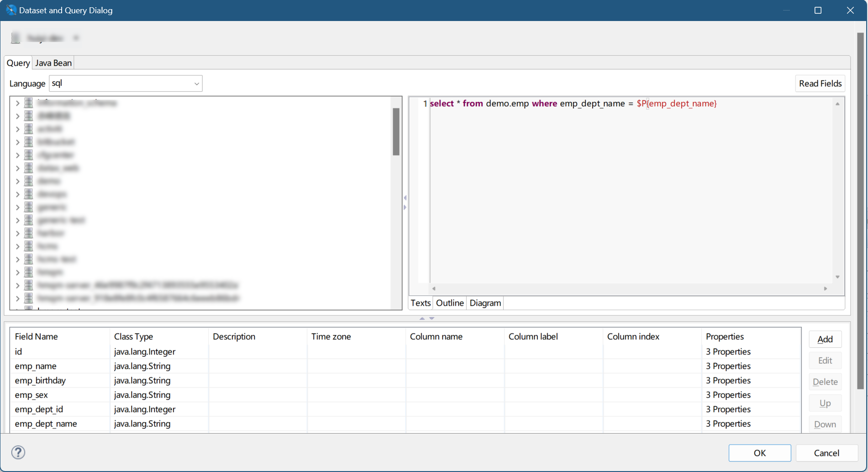Expand the demo schema chevron
868x472 pixels.
click(x=17, y=180)
